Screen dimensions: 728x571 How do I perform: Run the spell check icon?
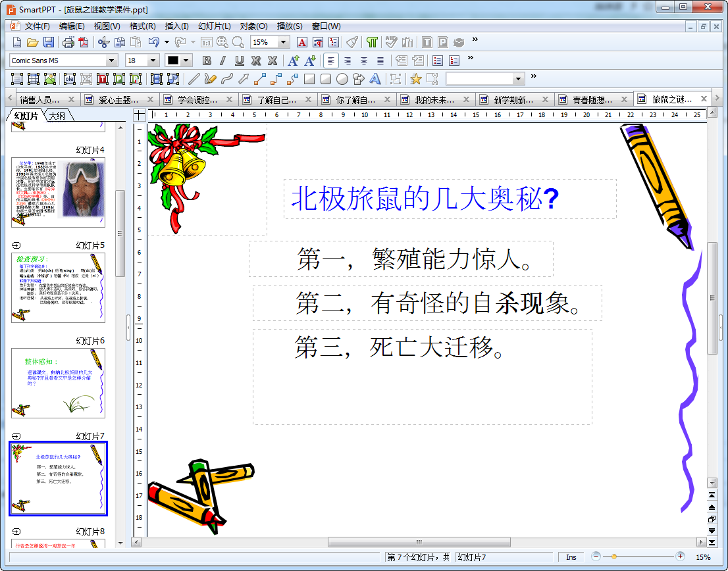392,43
